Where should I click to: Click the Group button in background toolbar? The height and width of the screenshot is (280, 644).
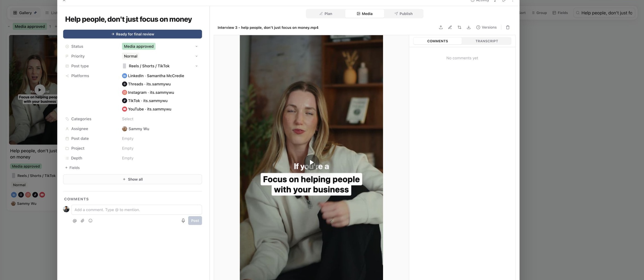pyautogui.click(x=539, y=13)
